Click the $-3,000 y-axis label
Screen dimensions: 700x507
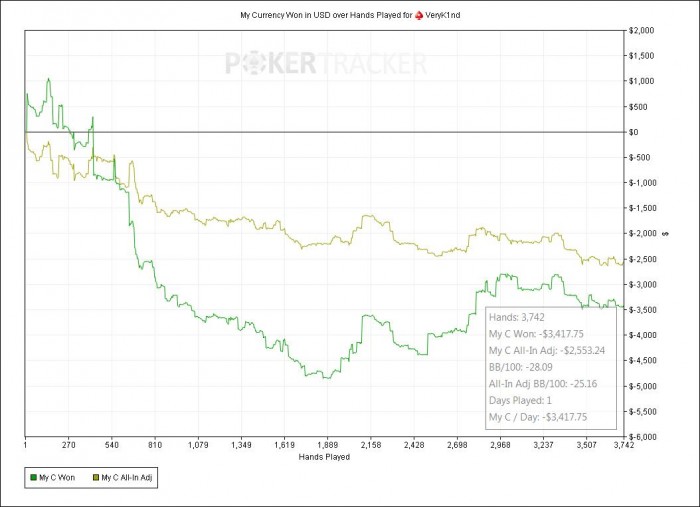click(642, 285)
